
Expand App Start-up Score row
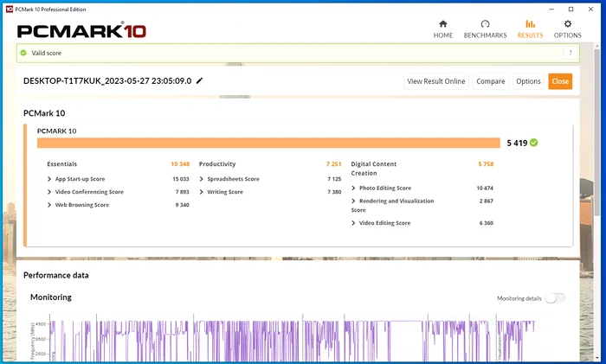point(49,179)
